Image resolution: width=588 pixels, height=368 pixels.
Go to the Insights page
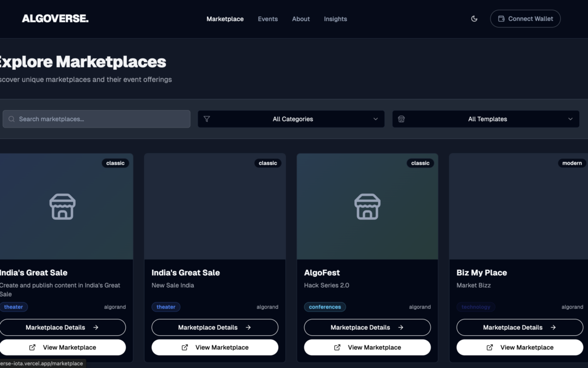coord(335,19)
